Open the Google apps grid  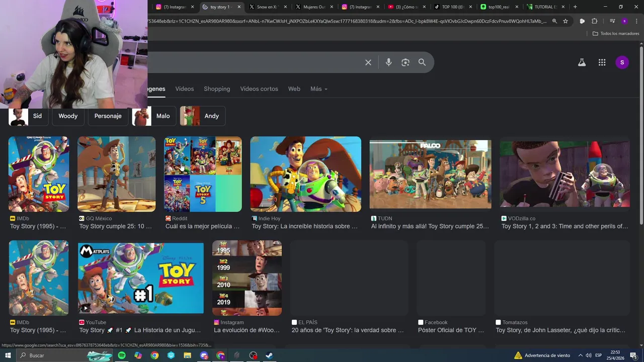pos(602,62)
